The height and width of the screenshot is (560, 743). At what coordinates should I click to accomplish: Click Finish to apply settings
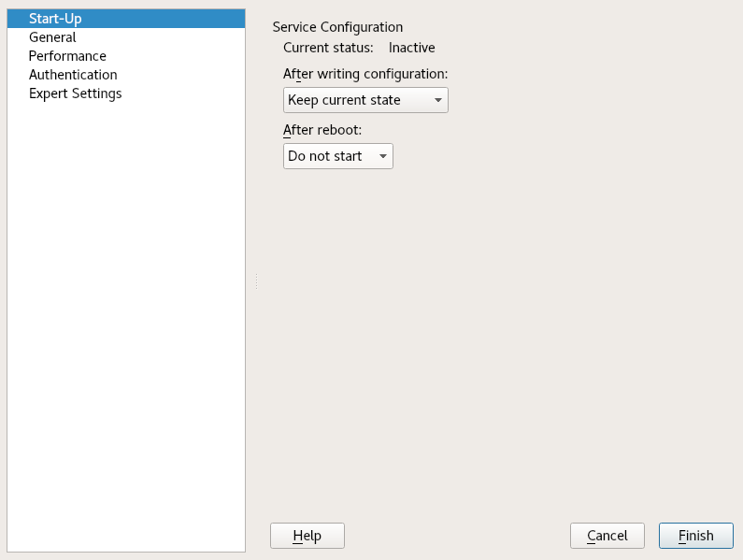coord(695,536)
